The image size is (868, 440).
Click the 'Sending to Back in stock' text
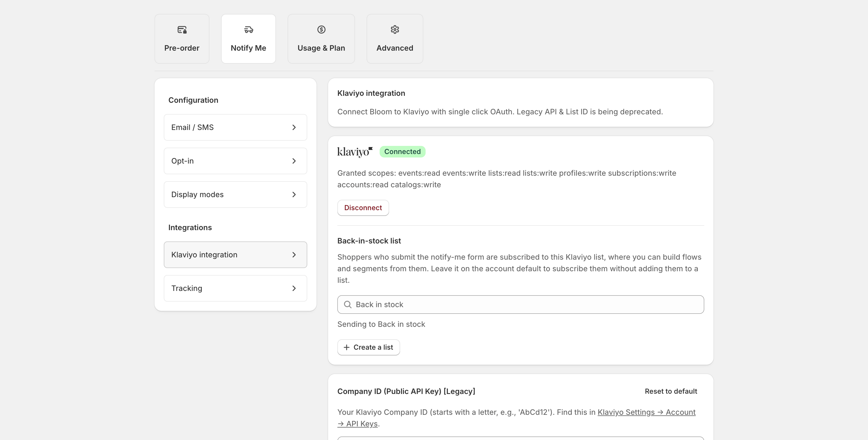[381, 324]
